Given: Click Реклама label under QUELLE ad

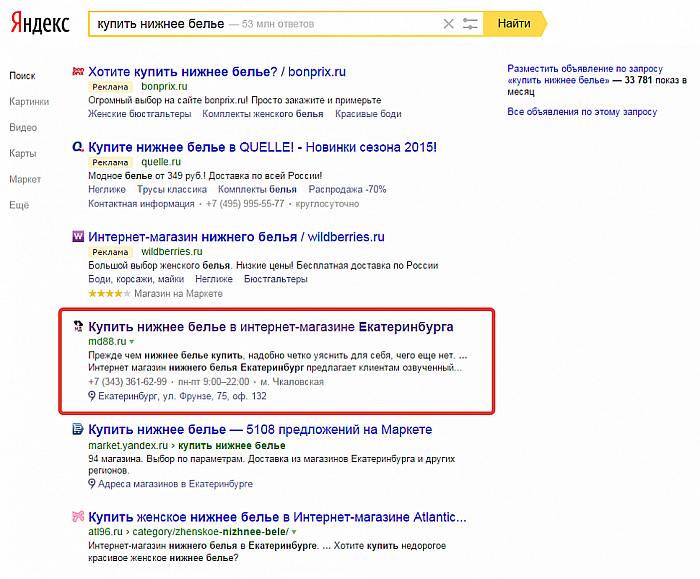Looking at the screenshot, I should pos(110,162).
